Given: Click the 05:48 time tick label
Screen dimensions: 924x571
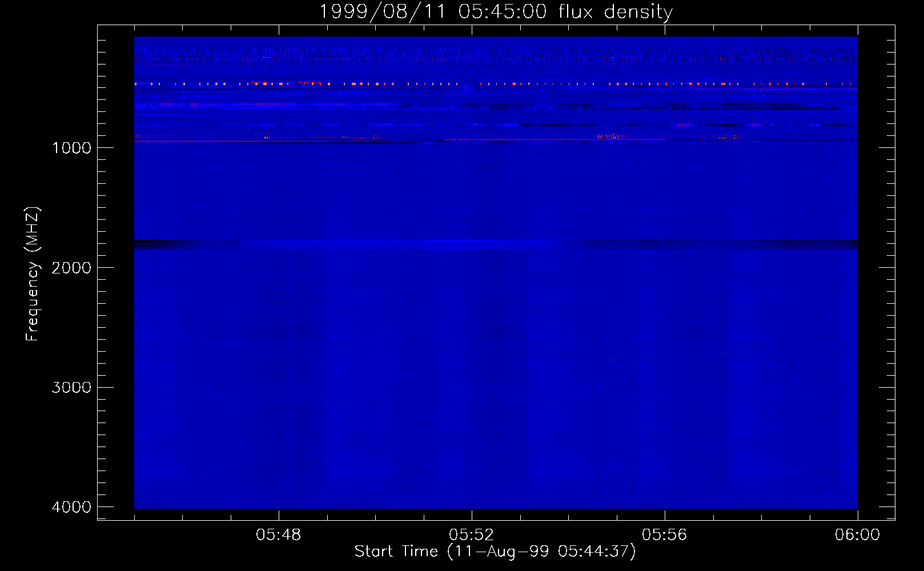Looking at the screenshot, I should (x=279, y=535).
